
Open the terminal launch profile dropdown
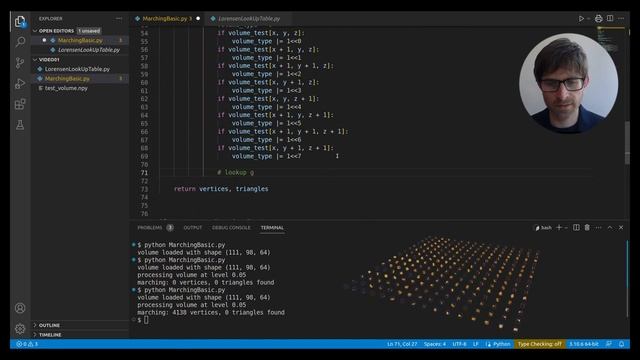click(566, 227)
